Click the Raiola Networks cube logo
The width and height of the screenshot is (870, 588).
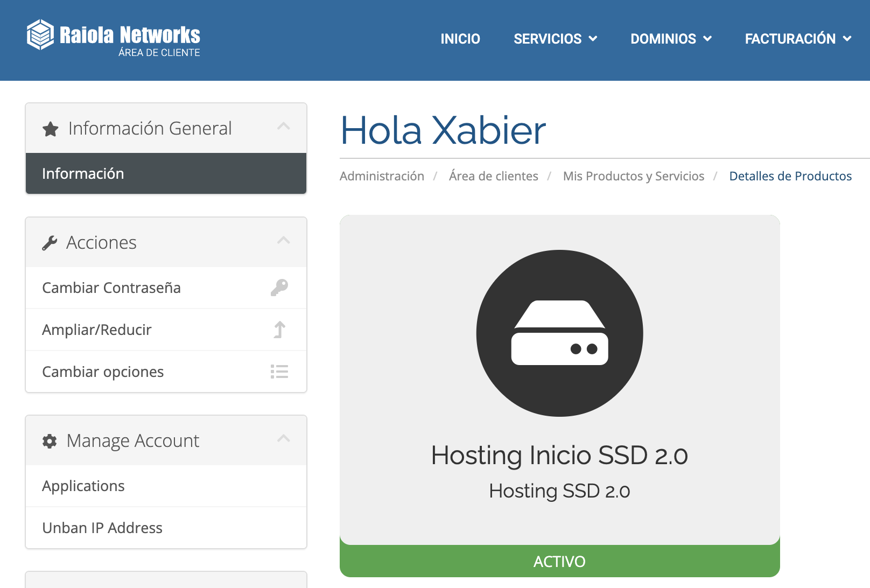pyautogui.click(x=40, y=35)
